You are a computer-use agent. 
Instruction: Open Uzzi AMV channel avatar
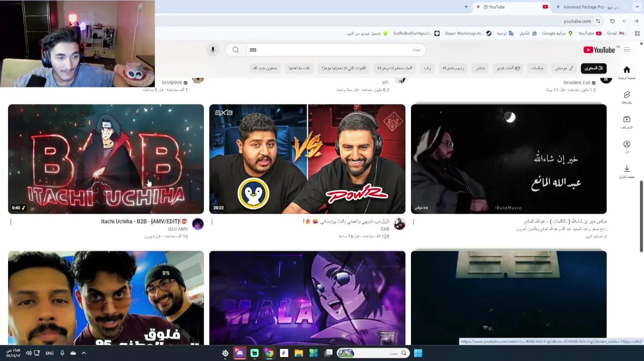pyautogui.click(x=198, y=224)
